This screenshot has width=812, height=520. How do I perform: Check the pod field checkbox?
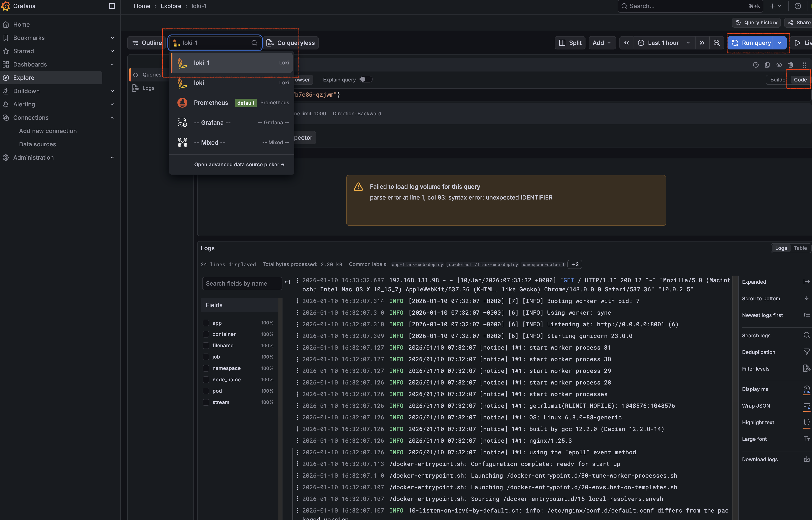tap(206, 391)
